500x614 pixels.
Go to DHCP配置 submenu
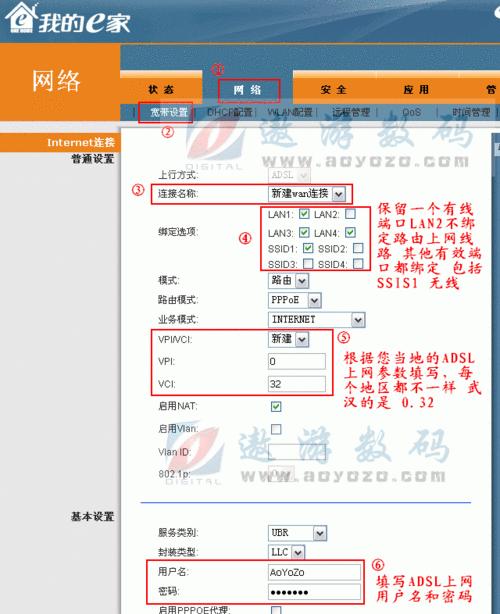pos(229,112)
